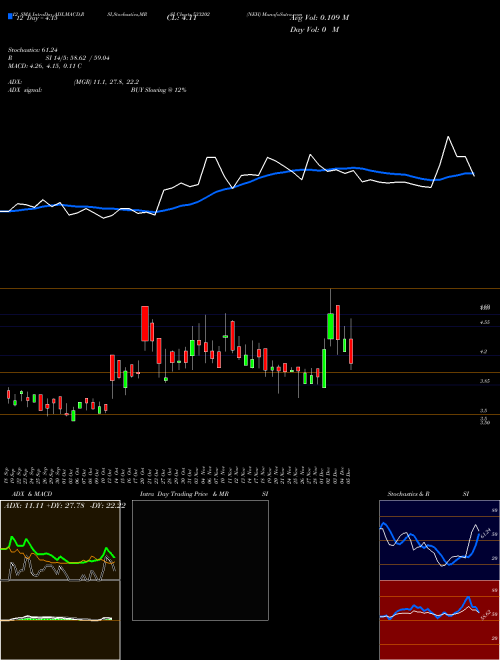The width and height of the screenshot is (500, 660).
Task: Click the 'CL: 4.11' closing price label
Action: click(x=182, y=18)
